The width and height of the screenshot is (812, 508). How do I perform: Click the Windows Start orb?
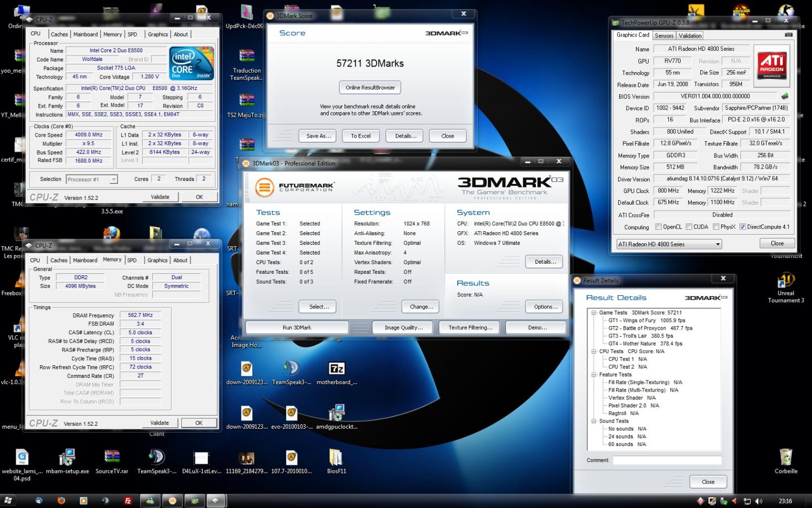click(9, 500)
